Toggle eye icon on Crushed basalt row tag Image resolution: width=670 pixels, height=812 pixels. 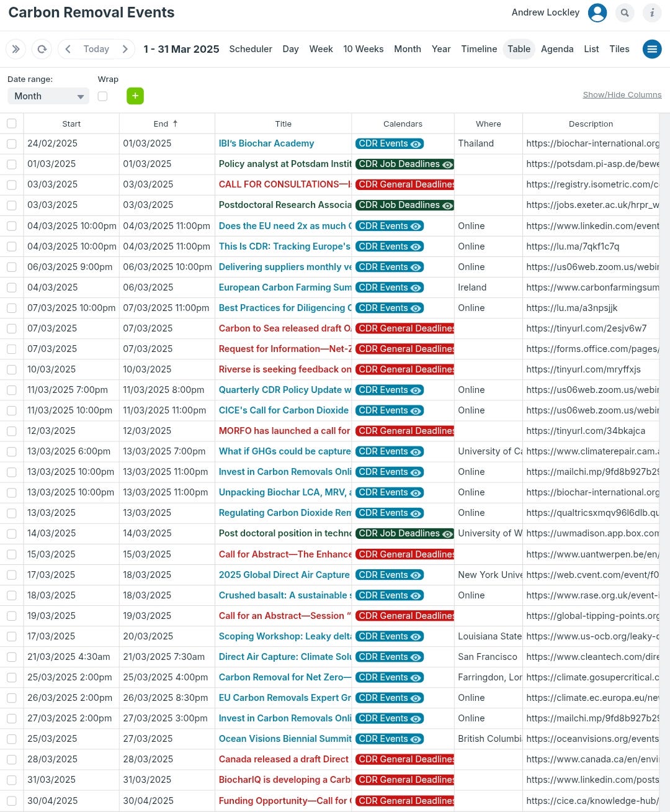[x=416, y=595]
